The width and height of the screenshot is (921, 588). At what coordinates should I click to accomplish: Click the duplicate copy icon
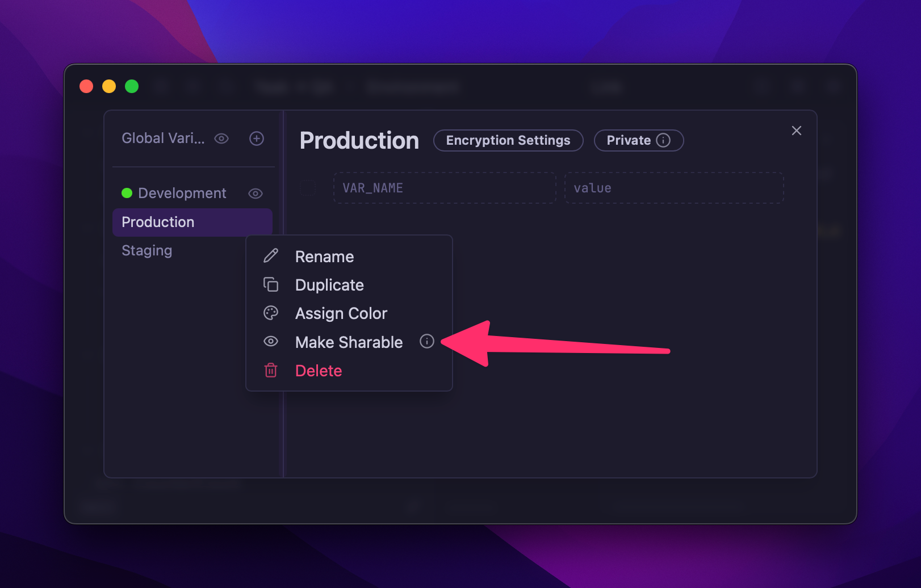pyautogui.click(x=271, y=284)
